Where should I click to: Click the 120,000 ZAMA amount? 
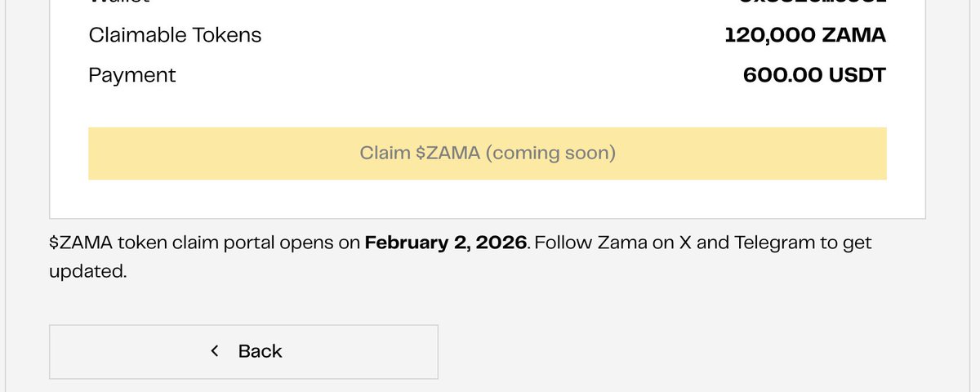tap(804, 35)
